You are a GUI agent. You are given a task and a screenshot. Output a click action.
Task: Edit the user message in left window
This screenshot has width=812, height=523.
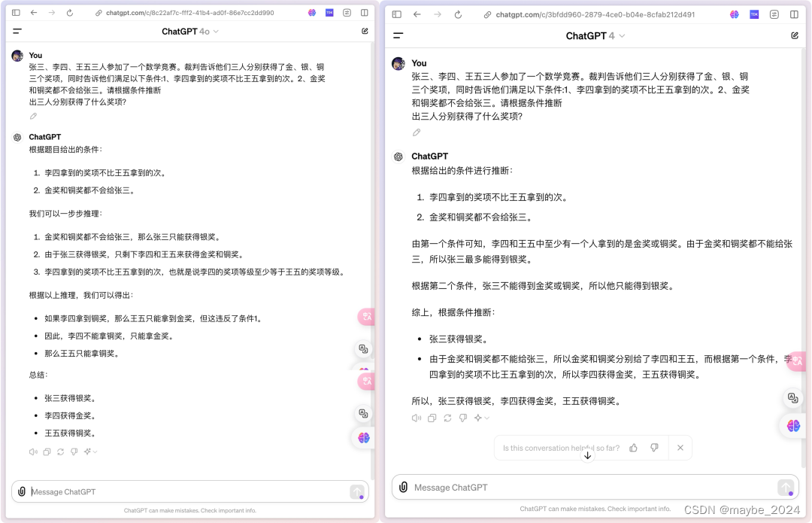[33, 116]
